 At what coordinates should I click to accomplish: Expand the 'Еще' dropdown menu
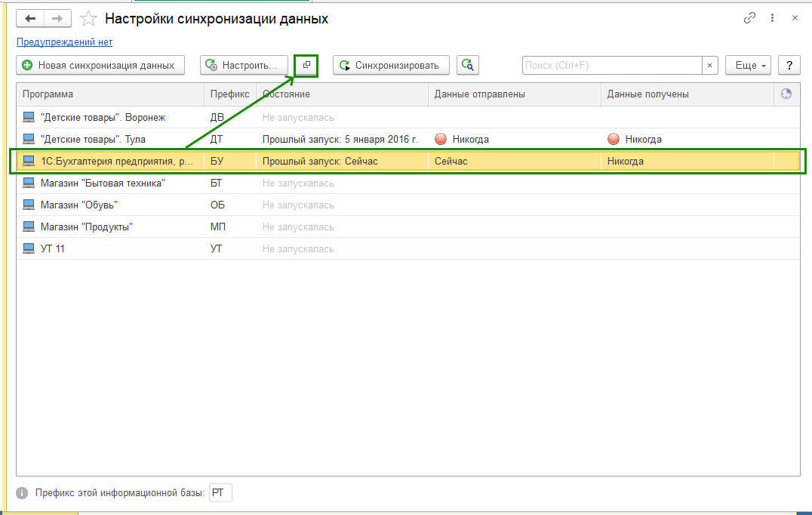[749, 65]
